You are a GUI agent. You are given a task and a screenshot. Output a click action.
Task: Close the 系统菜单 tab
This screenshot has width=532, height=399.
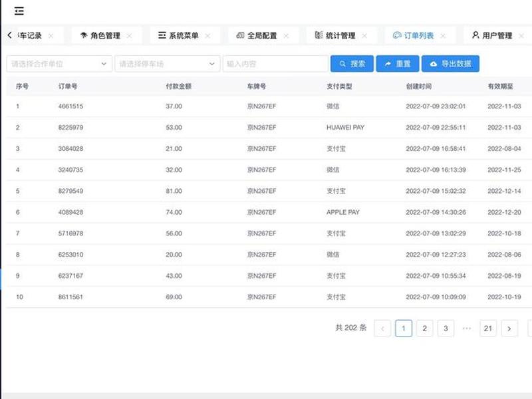point(207,36)
